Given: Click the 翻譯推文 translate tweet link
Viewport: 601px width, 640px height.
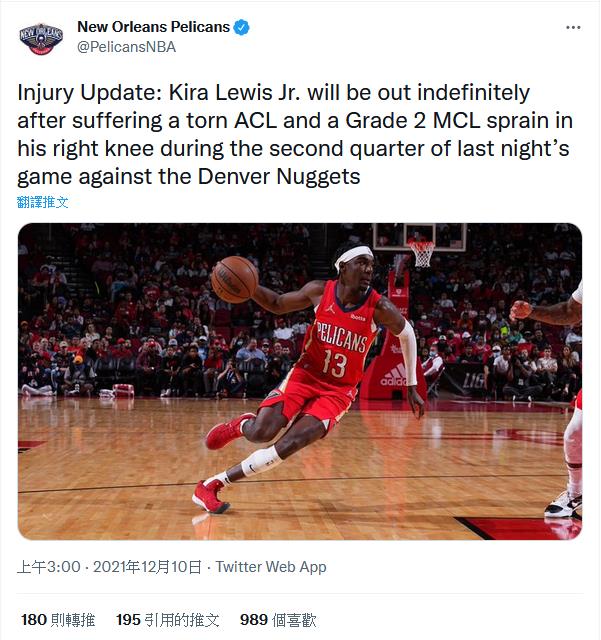Looking at the screenshot, I should pyautogui.click(x=42, y=202).
